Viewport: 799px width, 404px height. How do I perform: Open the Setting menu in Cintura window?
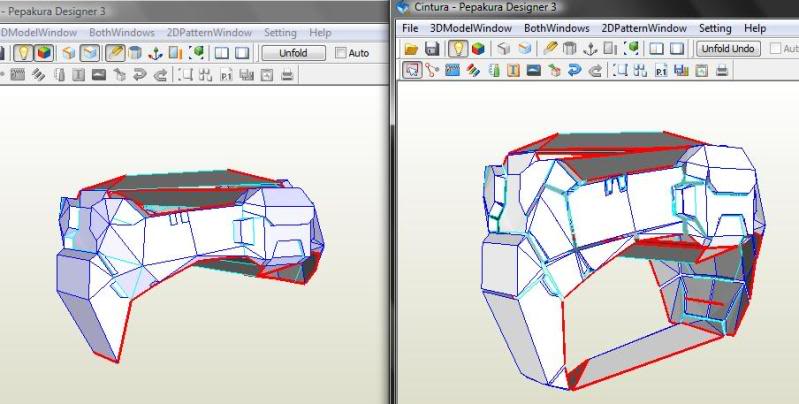click(x=715, y=29)
